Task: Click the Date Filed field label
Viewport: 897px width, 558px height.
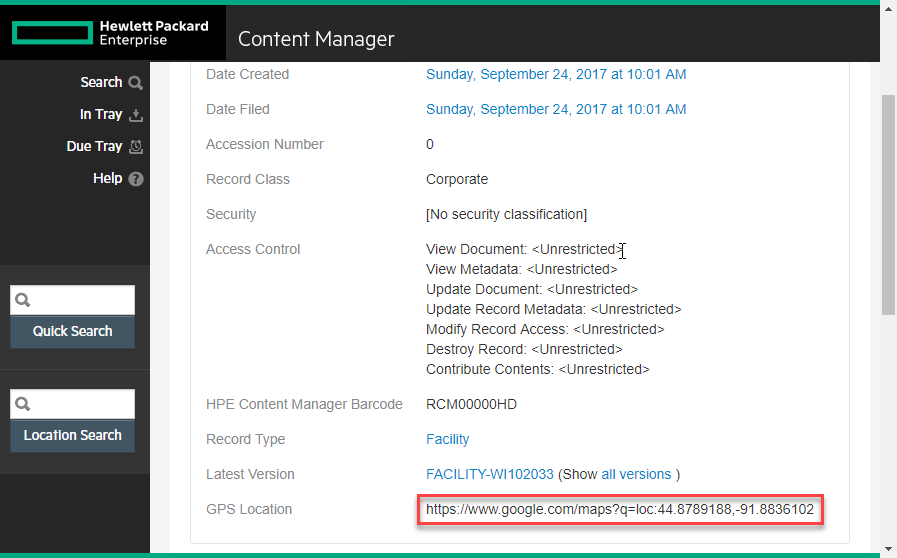Action: point(237,109)
